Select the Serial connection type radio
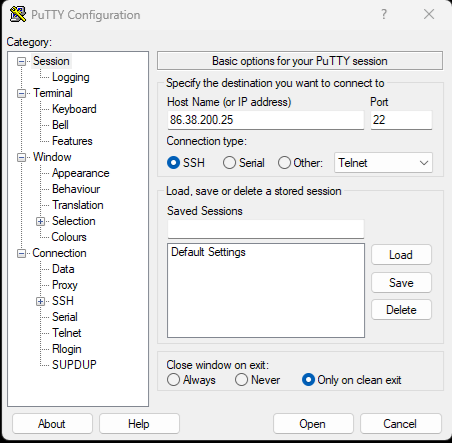The height and width of the screenshot is (443, 452). pyautogui.click(x=229, y=163)
